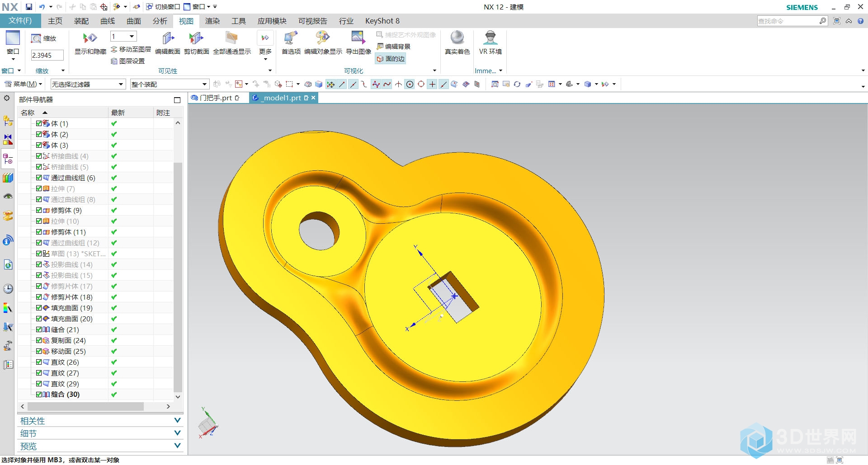Click the circle-center snap point icon
Image resolution: width=868 pixels, height=465 pixels.
[410, 84]
